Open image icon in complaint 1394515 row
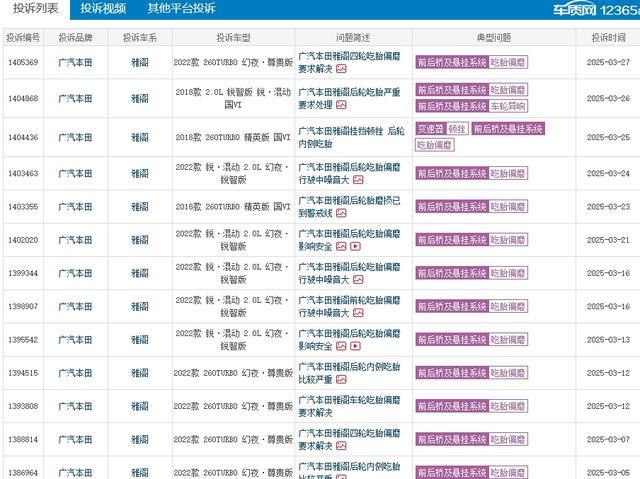640x479 pixels. click(x=341, y=379)
